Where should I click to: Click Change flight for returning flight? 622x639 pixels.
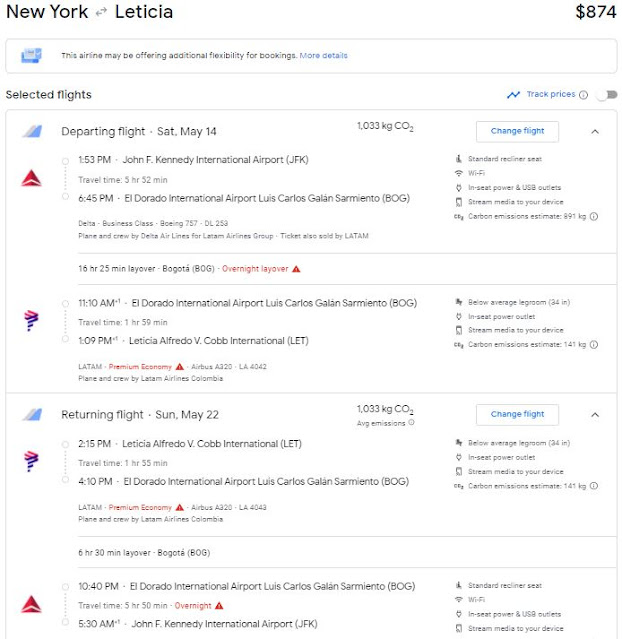517,414
